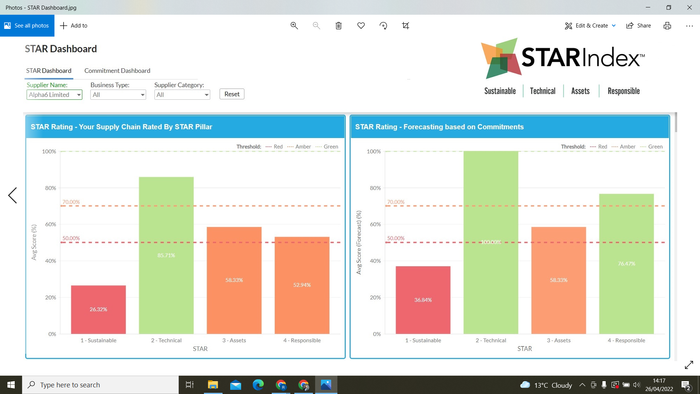This screenshot has width=700, height=394.
Task: Show hidden system tray icons
Action: pyautogui.click(x=582, y=385)
